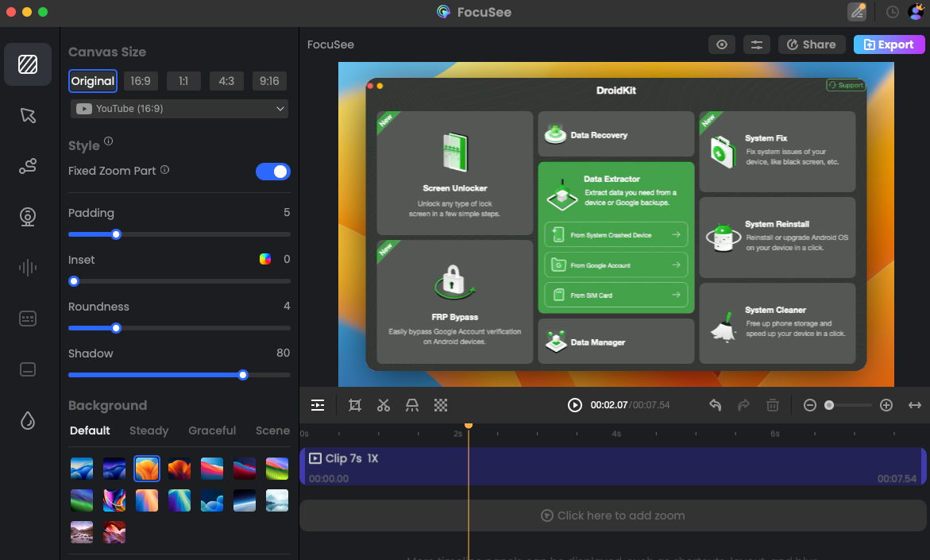Open the Inset color picker swatch

[x=265, y=259]
